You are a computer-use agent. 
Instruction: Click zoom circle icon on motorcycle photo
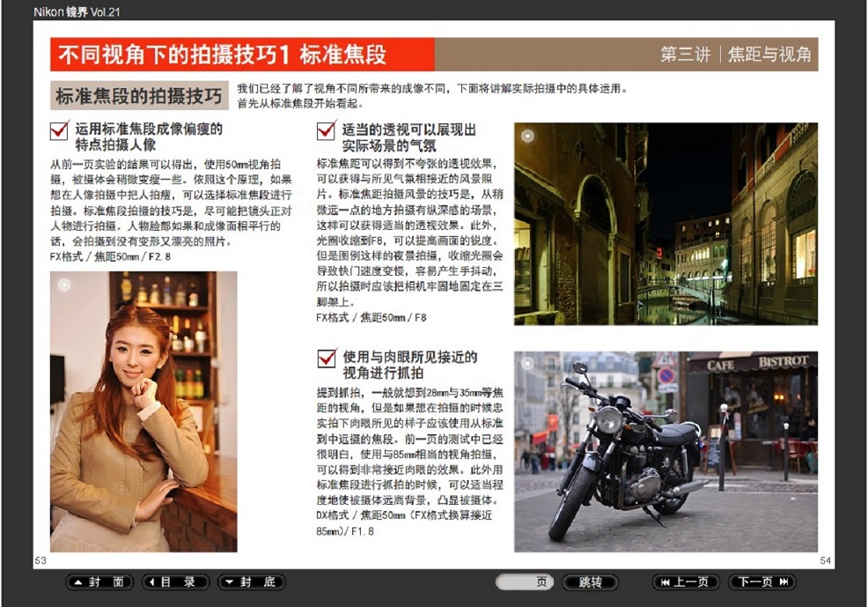click(527, 363)
